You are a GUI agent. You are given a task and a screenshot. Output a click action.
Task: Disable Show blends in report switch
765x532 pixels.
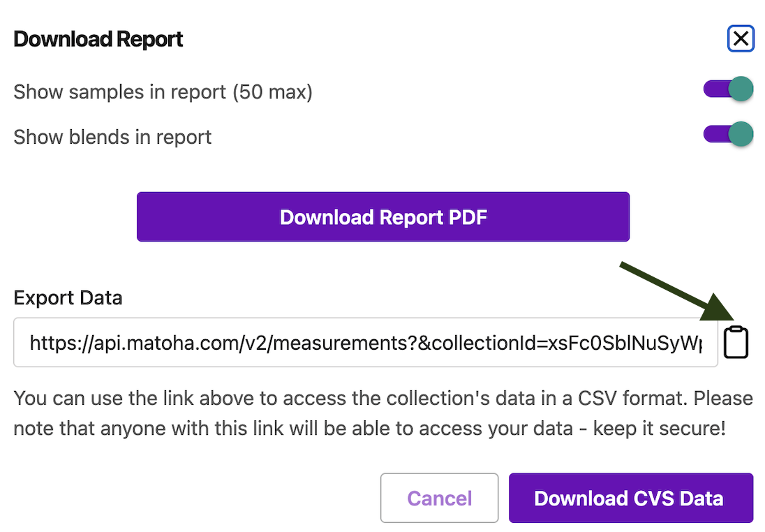[x=728, y=134]
